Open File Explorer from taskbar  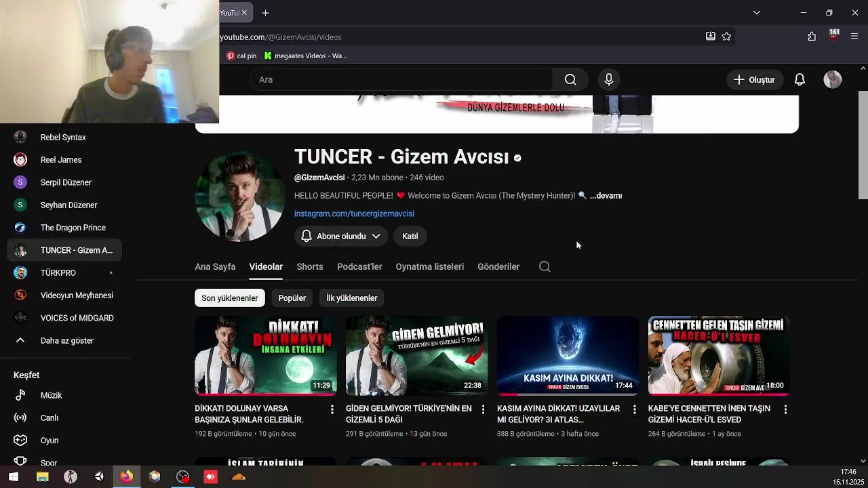(42, 477)
